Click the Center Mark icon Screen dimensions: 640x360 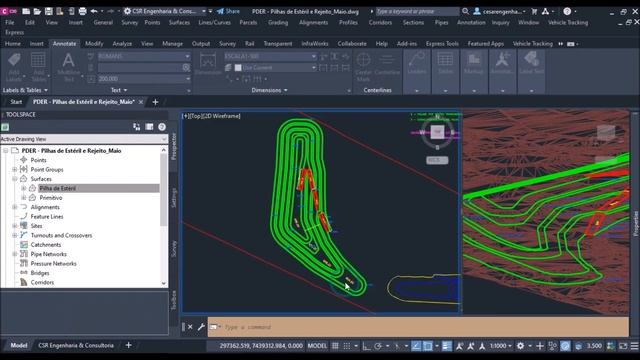click(x=363, y=60)
